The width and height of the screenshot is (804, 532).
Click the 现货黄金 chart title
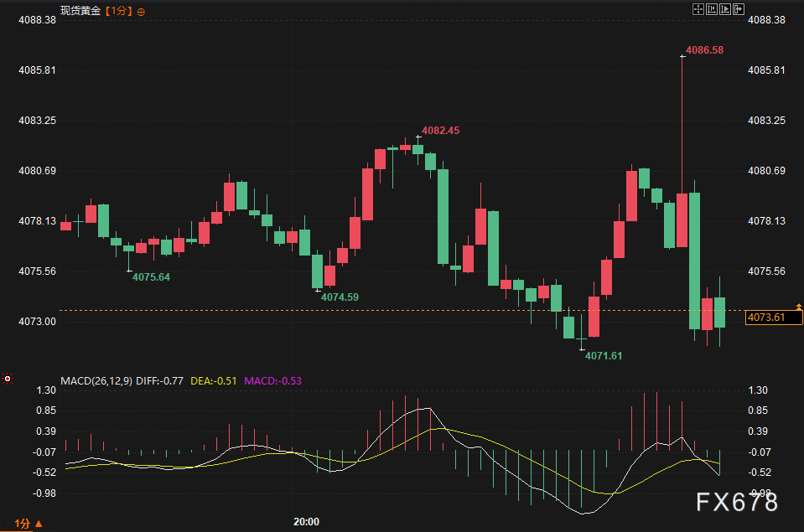[80, 11]
